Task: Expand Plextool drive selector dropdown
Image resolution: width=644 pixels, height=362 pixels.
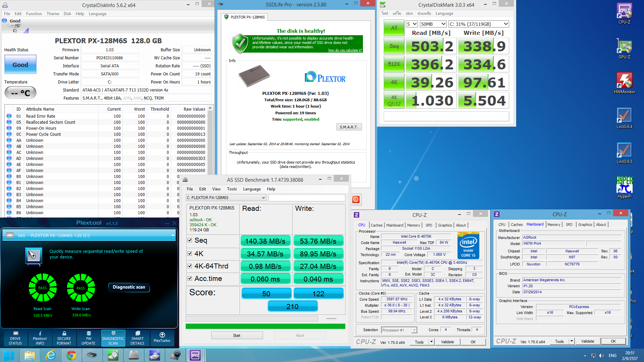Action: (173, 235)
